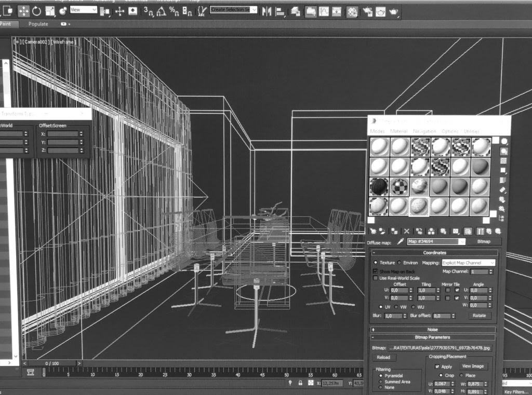Open the Mapping type dropdown
532x395 pixels.
click(x=469, y=263)
